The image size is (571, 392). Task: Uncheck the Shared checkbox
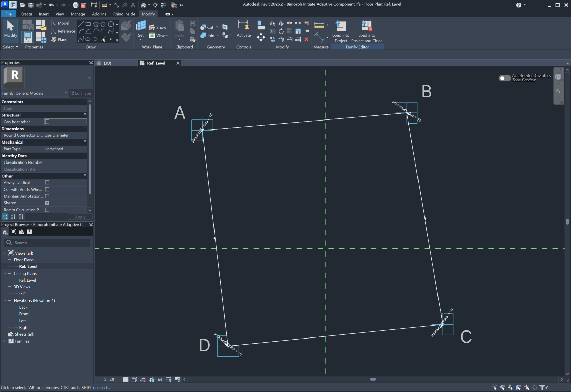[x=47, y=203]
